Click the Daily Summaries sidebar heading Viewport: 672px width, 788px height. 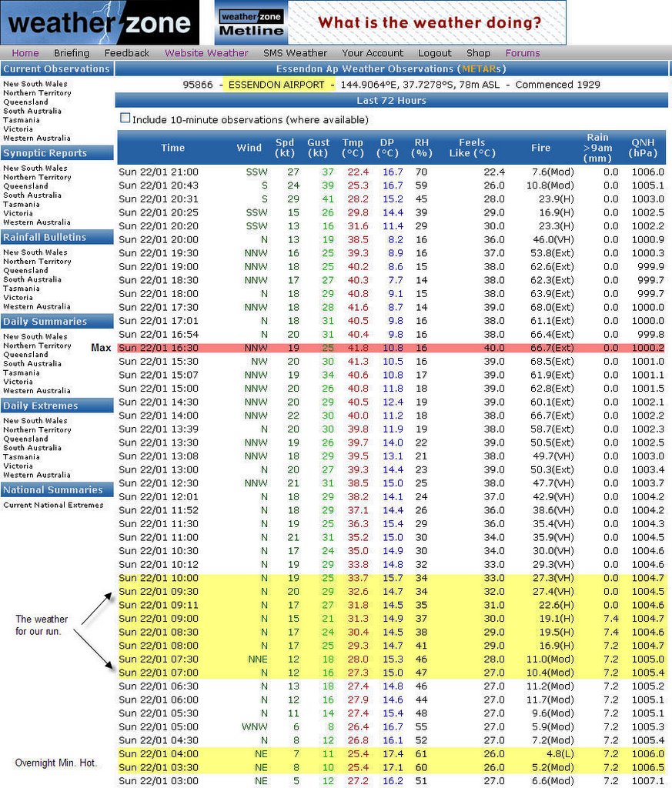57,322
